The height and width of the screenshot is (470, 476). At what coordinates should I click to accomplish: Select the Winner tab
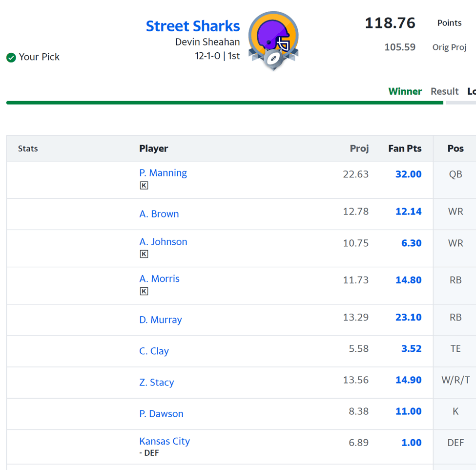click(x=405, y=91)
